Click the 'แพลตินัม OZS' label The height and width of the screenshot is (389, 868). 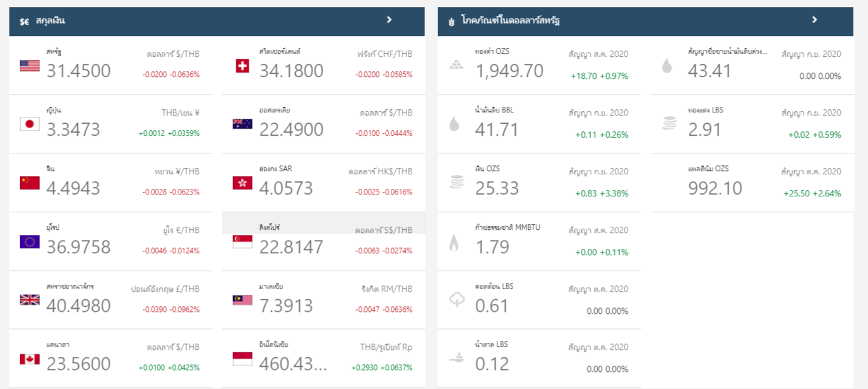click(708, 169)
